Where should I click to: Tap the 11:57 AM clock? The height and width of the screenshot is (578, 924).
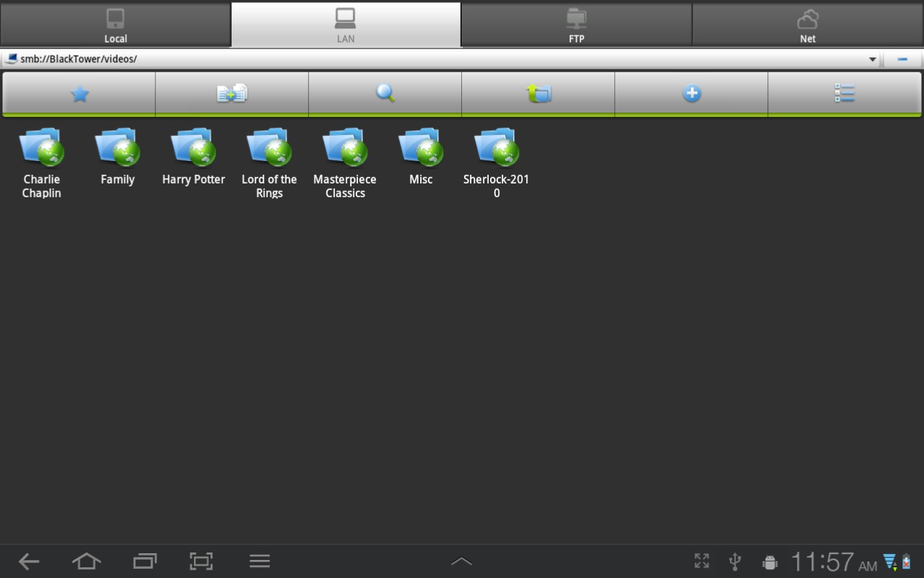[x=834, y=562]
